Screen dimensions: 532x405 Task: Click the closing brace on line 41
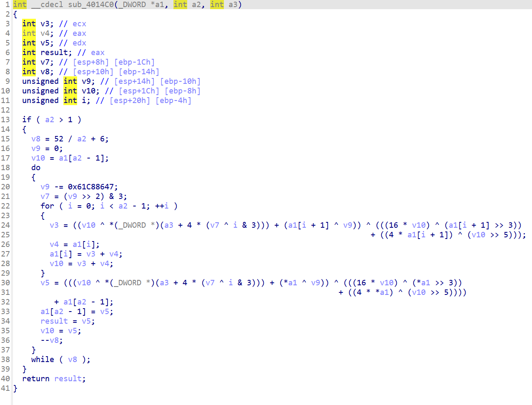point(15,388)
